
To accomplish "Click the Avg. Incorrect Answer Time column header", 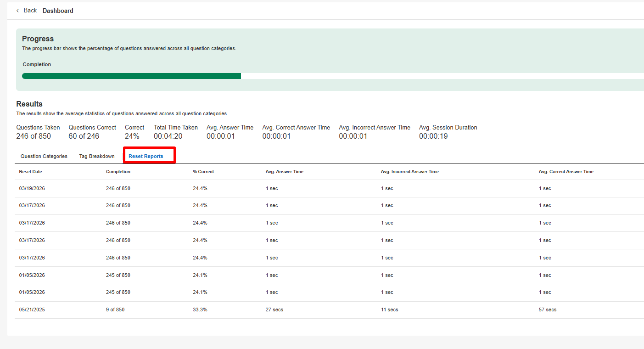I will pyautogui.click(x=409, y=172).
